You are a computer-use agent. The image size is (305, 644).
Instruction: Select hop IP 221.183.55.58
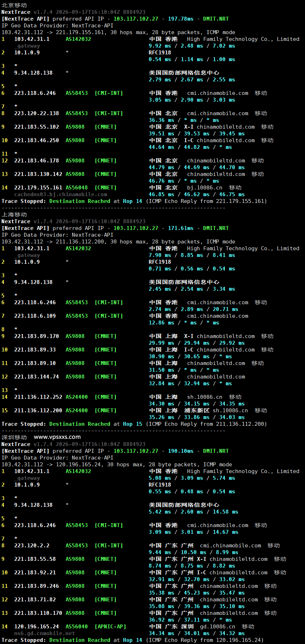[35, 559]
